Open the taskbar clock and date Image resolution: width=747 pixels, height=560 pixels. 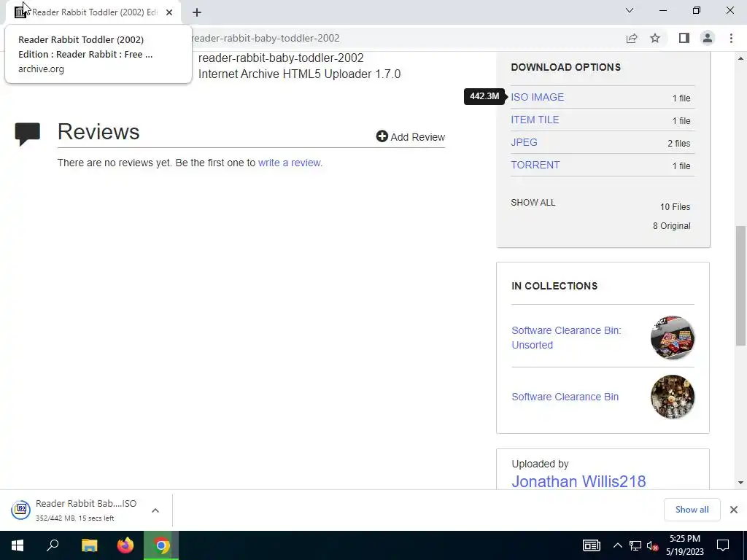tap(685, 545)
